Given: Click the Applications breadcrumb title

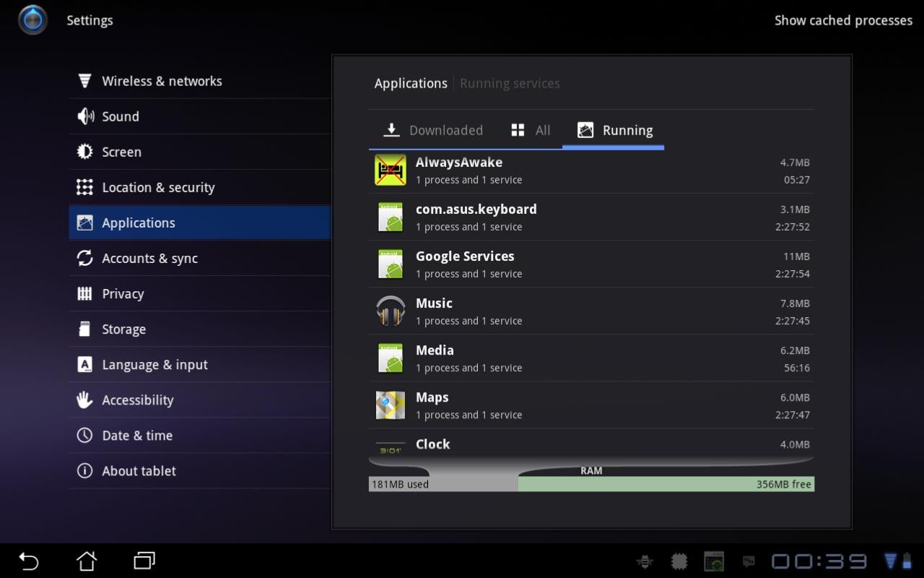Looking at the screenshot, I should [x=411, y=83].
